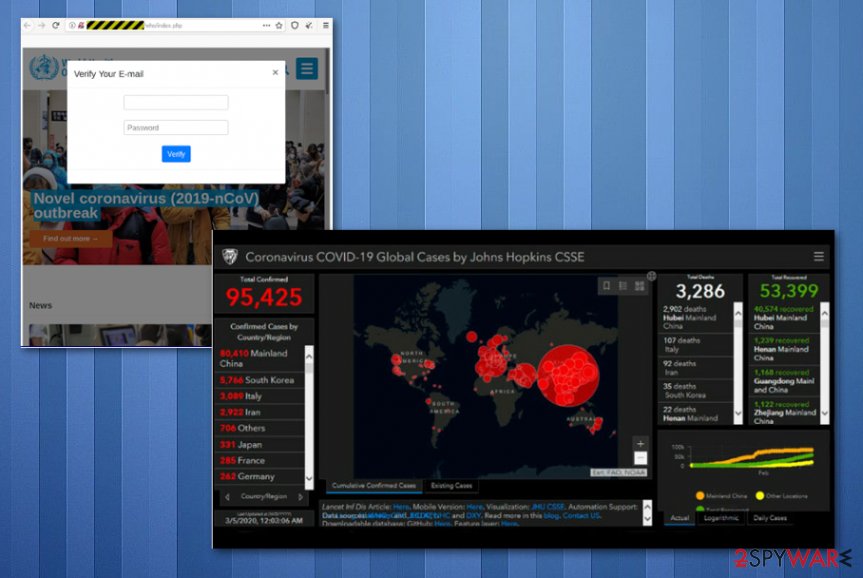Click the 35 deaths South Korea entry
Screen dimensions: 863x578
(x=696, y=391)
